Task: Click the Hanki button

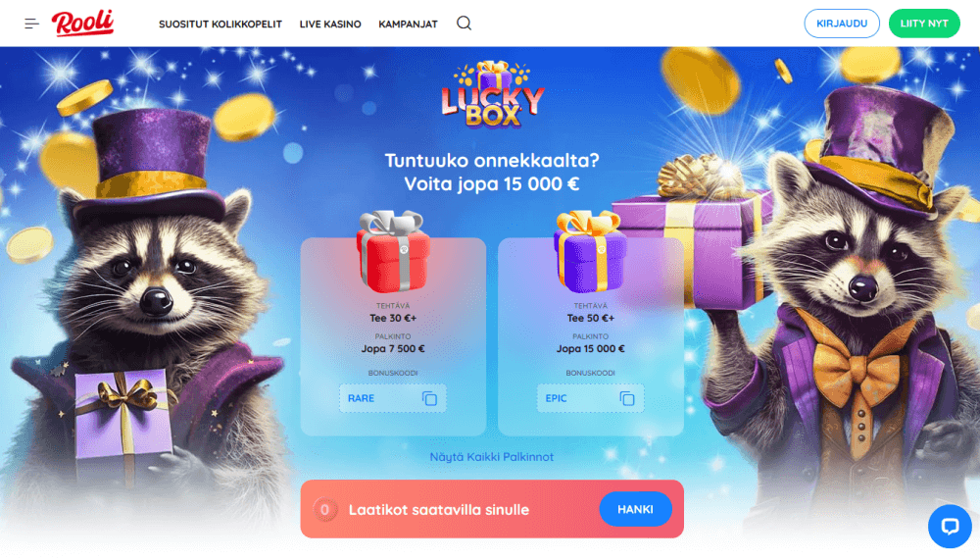Action: (635, 509)
